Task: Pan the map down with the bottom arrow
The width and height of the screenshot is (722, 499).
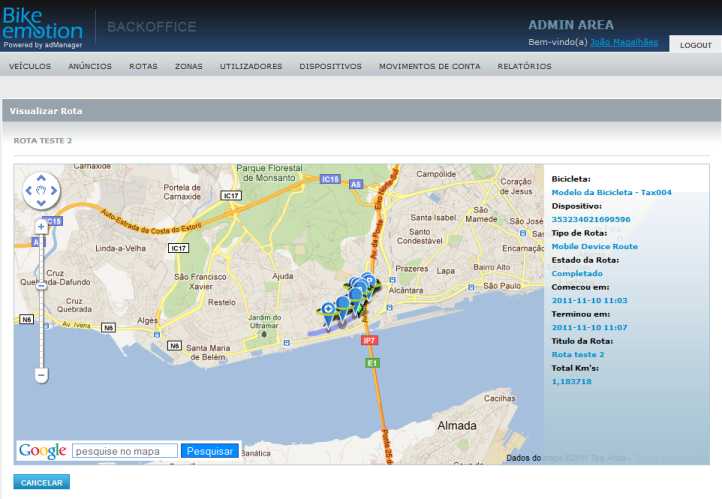Action: (x=41, y=203)
